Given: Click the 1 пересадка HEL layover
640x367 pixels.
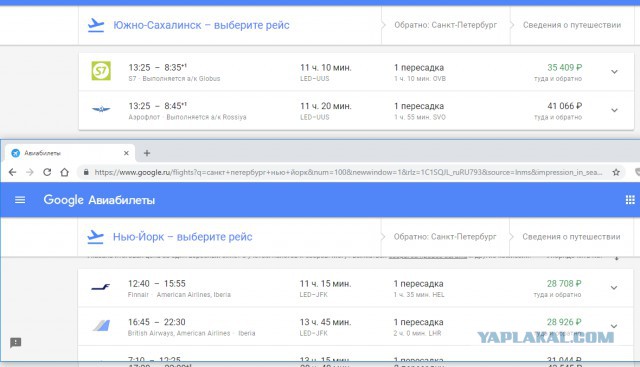Looking at the screenshot, I should (419, 288).
